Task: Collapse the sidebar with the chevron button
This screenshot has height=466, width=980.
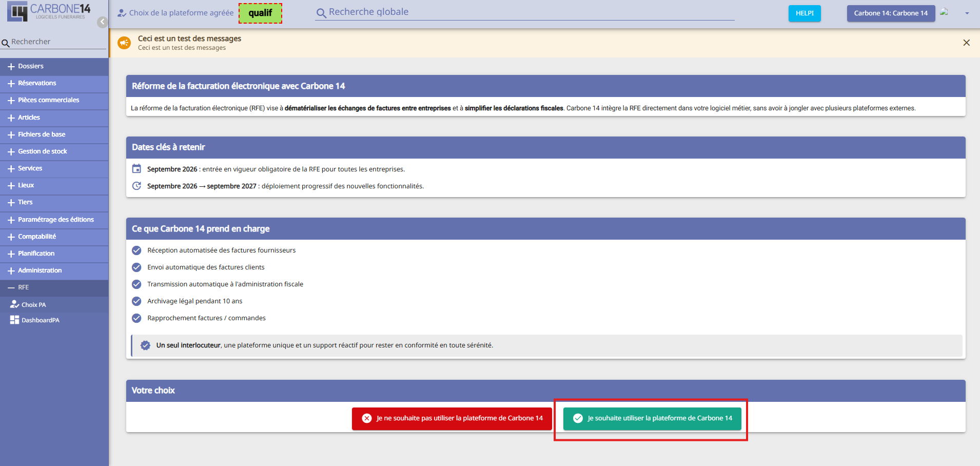Action: [103, 22]
